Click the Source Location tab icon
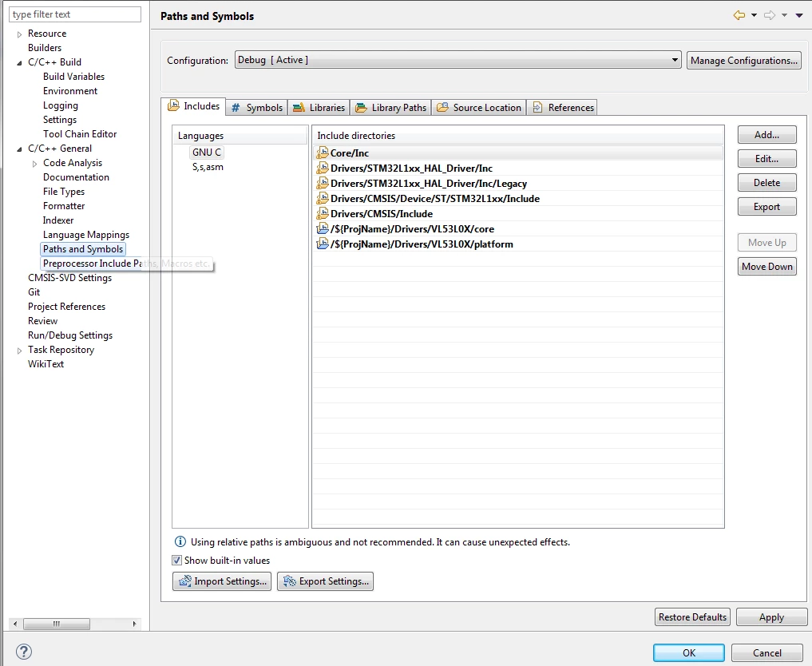 (x=442, y=108)
